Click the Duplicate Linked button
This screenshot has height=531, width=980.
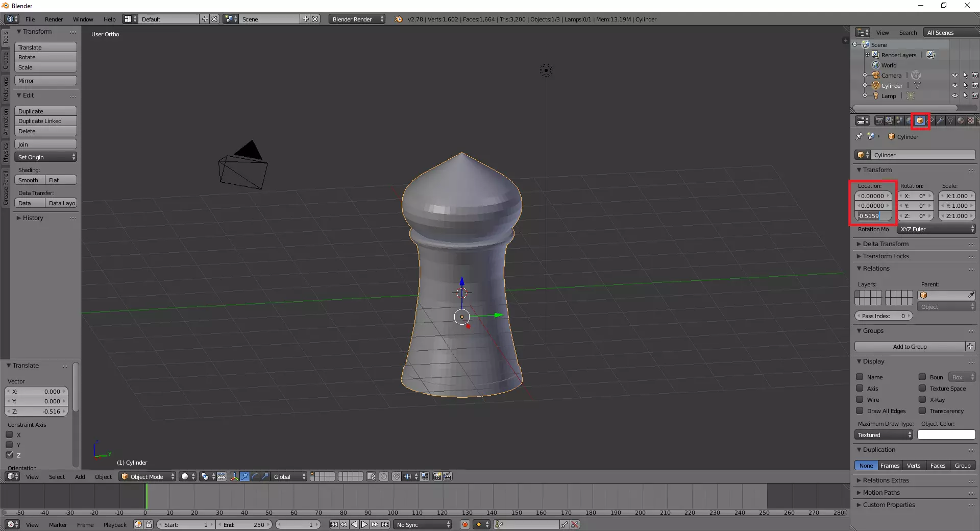coord(45,121)
